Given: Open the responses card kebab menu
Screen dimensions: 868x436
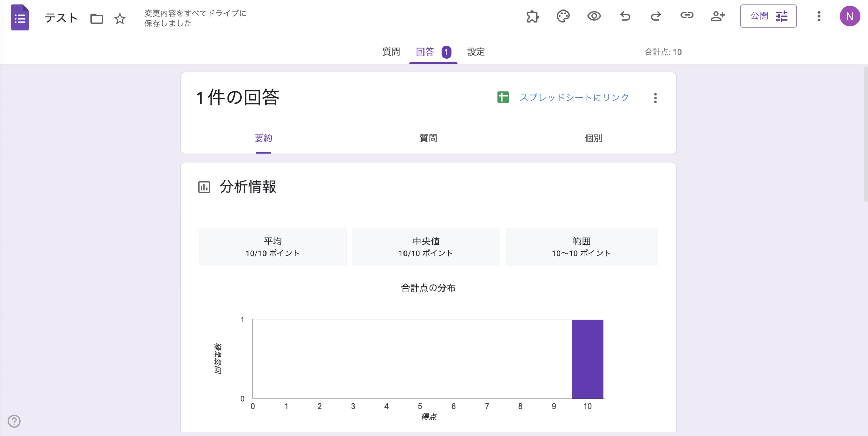Looking at the screenshot, I should tap(655, 98).
